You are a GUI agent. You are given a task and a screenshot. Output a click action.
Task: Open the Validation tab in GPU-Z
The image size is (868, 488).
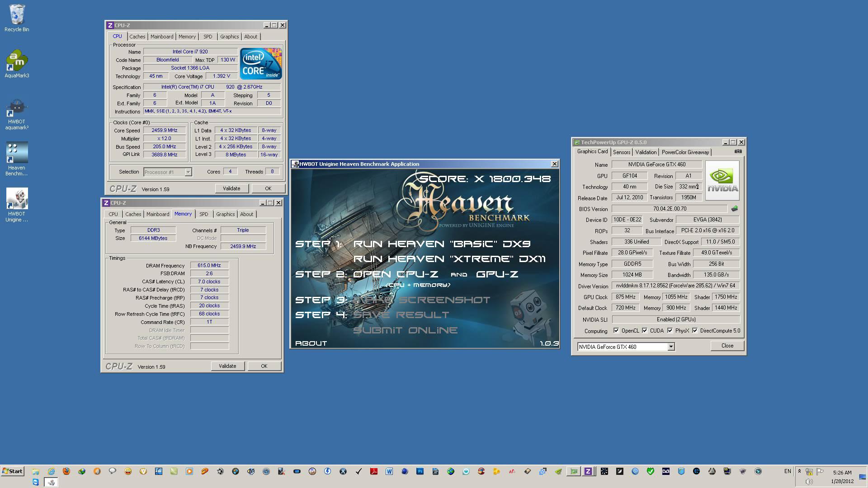pos(646,152)
